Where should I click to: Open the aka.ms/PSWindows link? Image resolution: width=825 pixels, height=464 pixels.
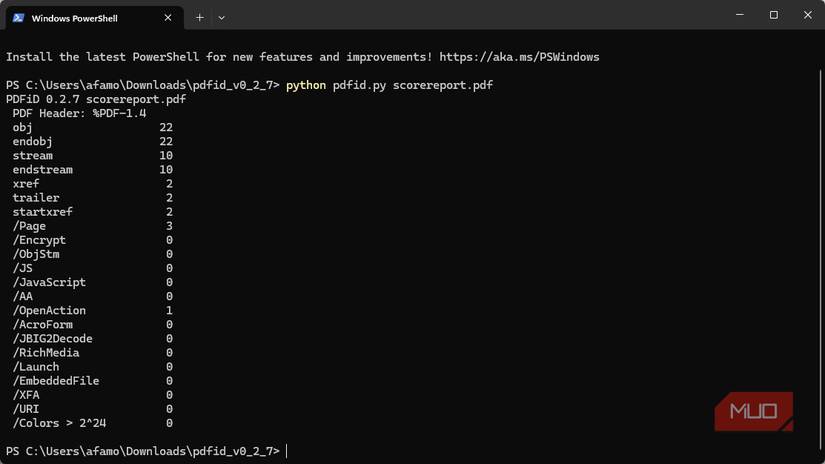(519, 57)
